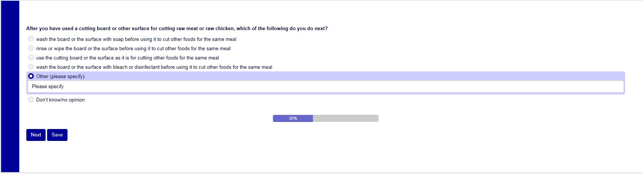
Task: Choose the 'Don't know/no opinion' radio button
Action: (31, 99)
